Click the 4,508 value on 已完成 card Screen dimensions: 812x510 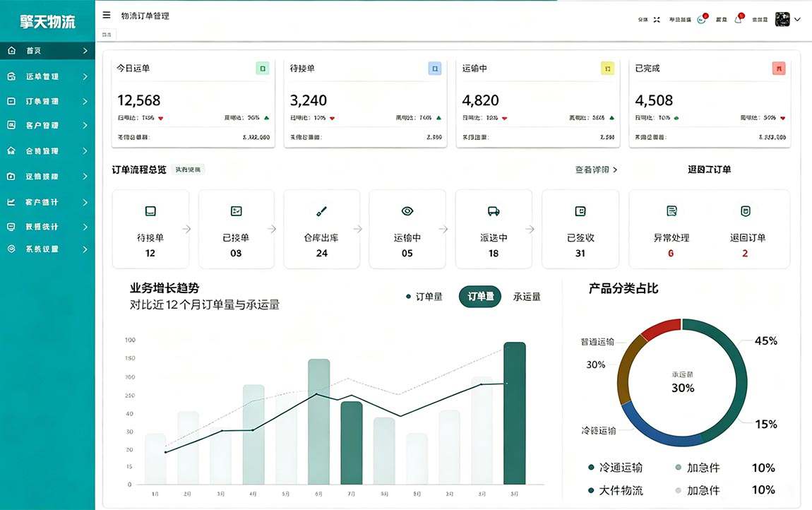pyautogui.click(x=654, y=100)
